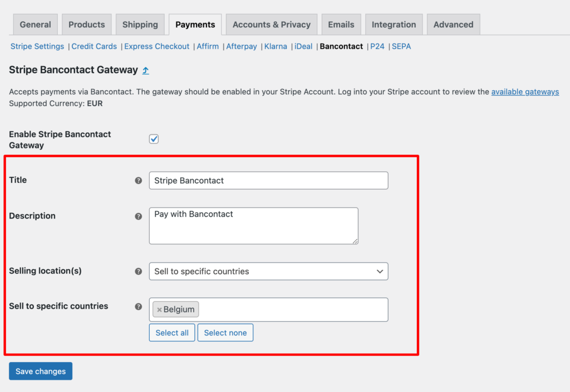Open the iDeal gateway link
The width and height of the screenshot is (570, 392).
click(x=303, y=47)
